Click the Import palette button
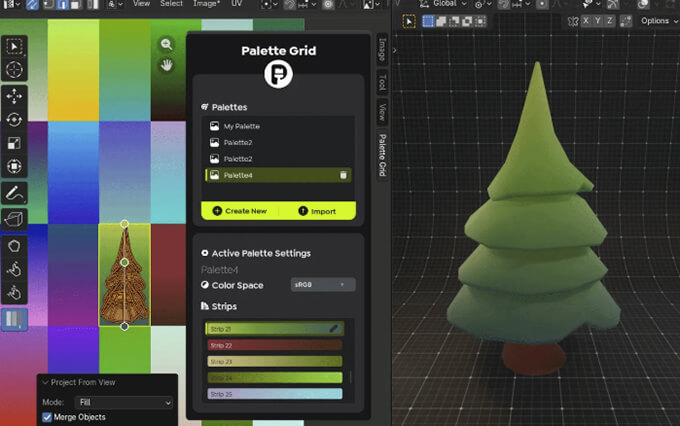 tap(317, 211)
